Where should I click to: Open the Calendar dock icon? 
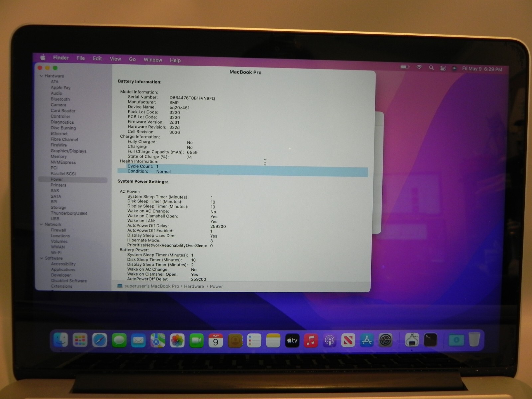pos(215,341)
